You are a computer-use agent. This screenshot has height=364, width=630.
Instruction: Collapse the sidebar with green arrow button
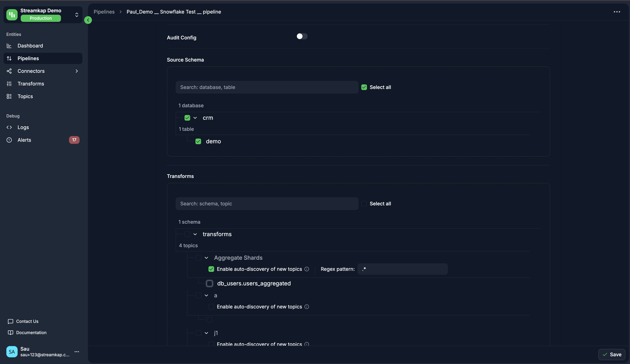point(88,20)
